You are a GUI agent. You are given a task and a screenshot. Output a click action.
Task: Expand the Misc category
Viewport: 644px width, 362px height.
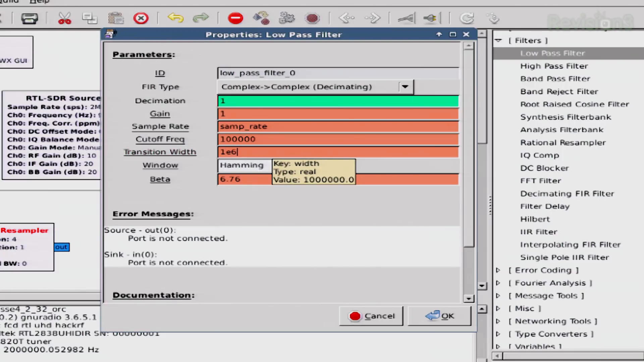(x=498, y=308)
